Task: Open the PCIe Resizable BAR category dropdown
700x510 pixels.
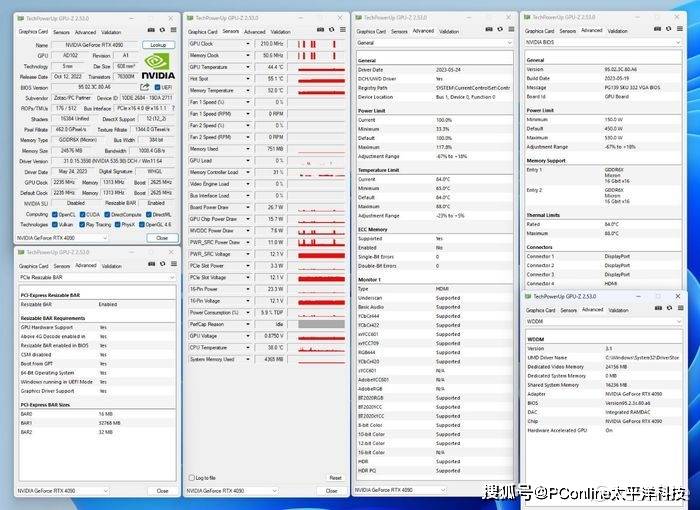Action: click(96, 277)
